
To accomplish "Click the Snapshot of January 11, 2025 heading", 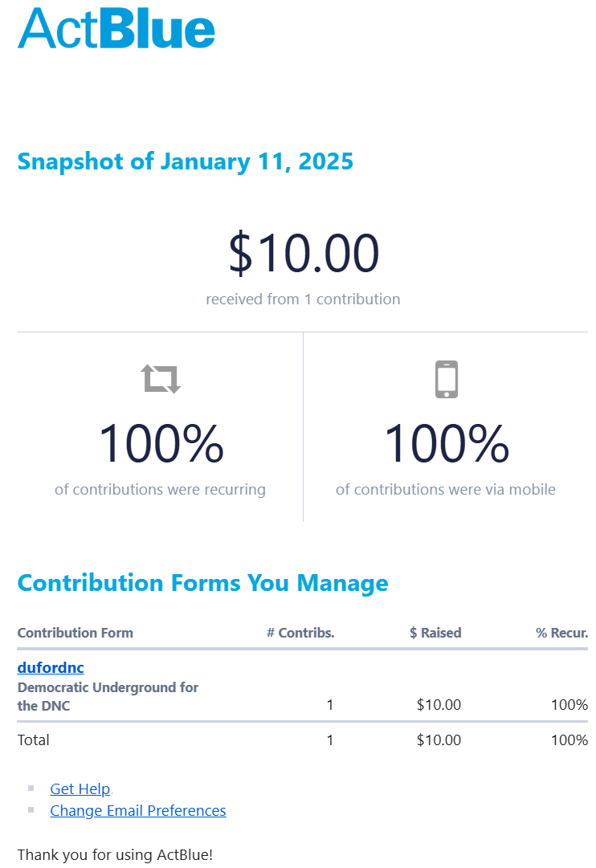I will point(185,161).
